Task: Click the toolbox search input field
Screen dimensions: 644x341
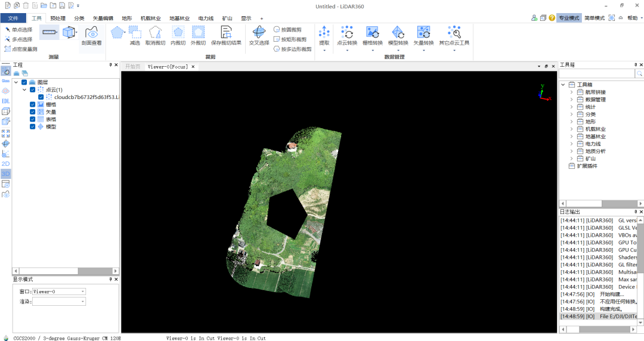Action: [597, 73]
